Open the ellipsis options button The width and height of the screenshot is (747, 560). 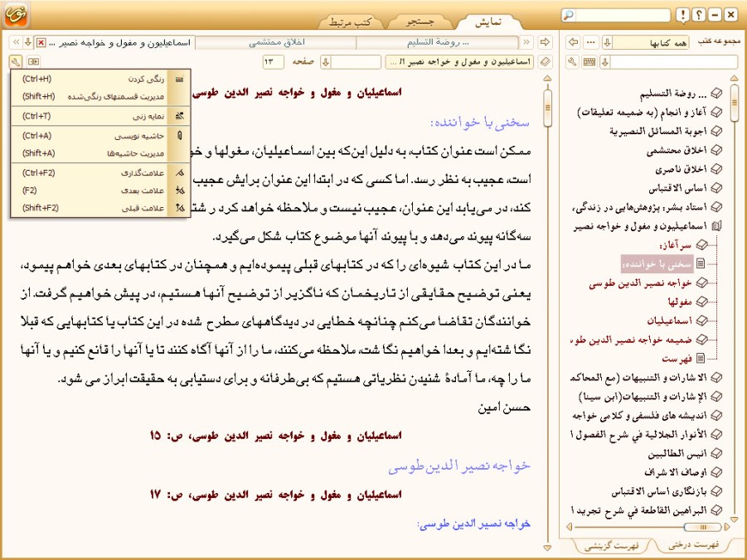[591, 42]
